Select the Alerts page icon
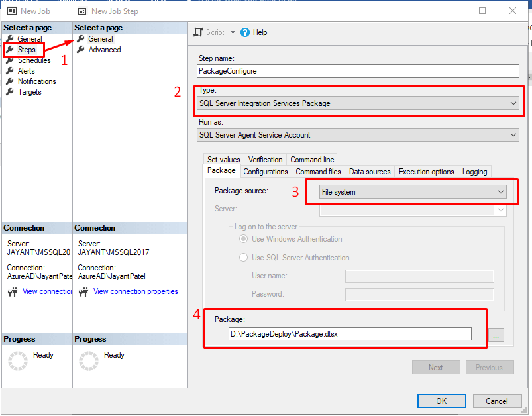The width and height of the screenshot is (532, 416). coord(10,71)
